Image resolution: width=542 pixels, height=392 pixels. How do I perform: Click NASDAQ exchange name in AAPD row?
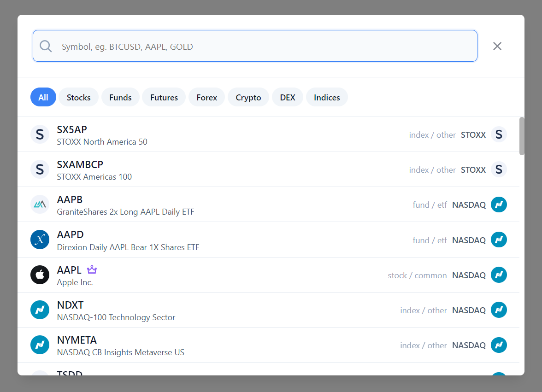click(469, 240)
